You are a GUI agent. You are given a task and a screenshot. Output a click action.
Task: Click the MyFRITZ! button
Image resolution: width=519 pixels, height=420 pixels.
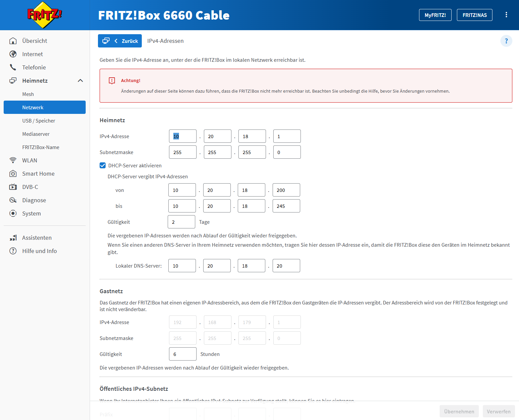point(435,15)
